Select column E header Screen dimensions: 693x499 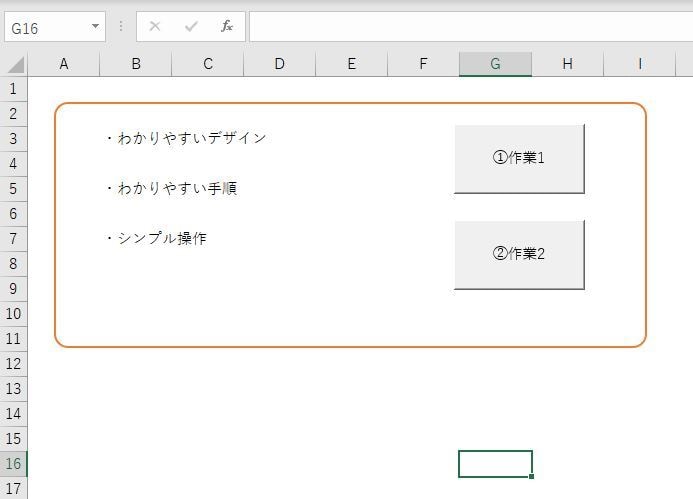[351, 64]
